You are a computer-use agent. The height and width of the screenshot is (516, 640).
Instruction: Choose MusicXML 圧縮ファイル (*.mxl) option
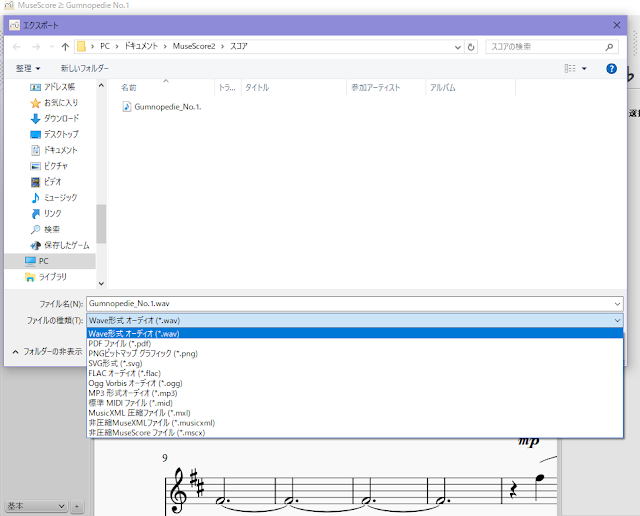(355, 413)
